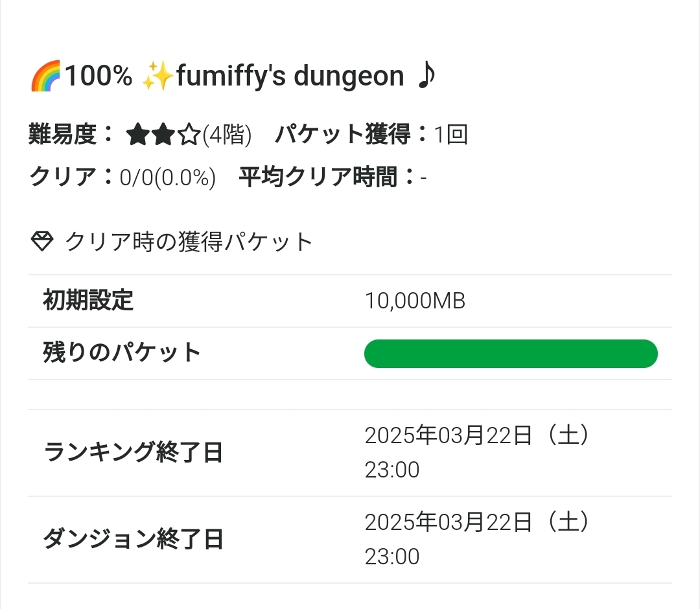The width and height of the screenshot is (700, 609).
Task: Click the sparkles emoji before fumiffy's
Action: (x=157, y=76)
